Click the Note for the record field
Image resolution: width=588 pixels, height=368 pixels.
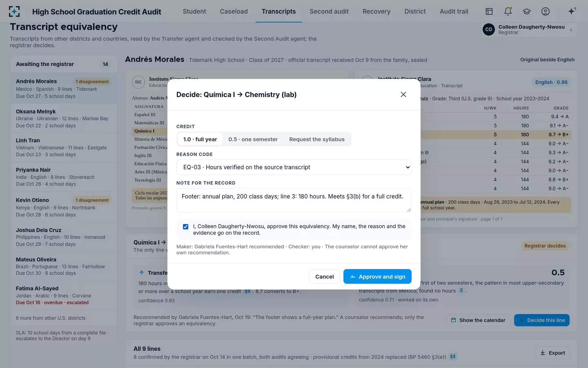[294, 200]
